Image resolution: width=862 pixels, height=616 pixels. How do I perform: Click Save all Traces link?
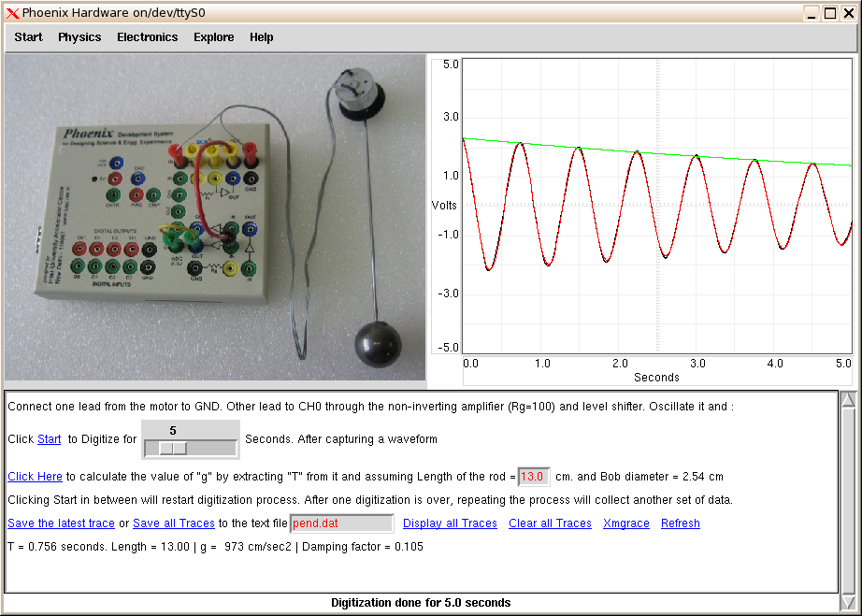(174, 523)
